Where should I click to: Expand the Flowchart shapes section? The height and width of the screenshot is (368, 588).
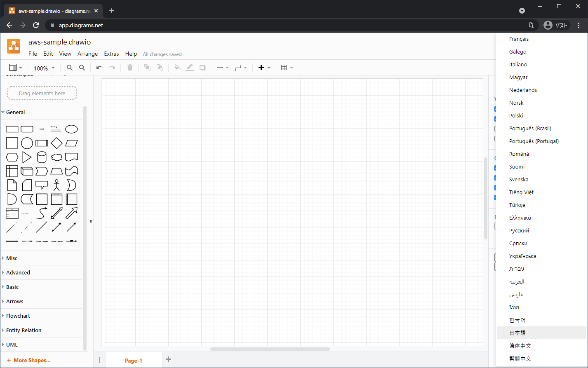coord(18,316)
